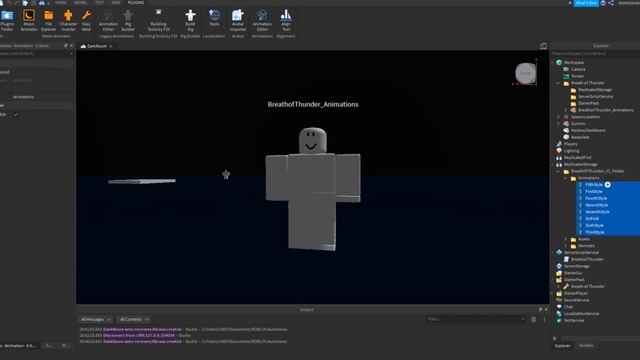Select the BreathofThunder script under ServerScriptService

(587, 260)
